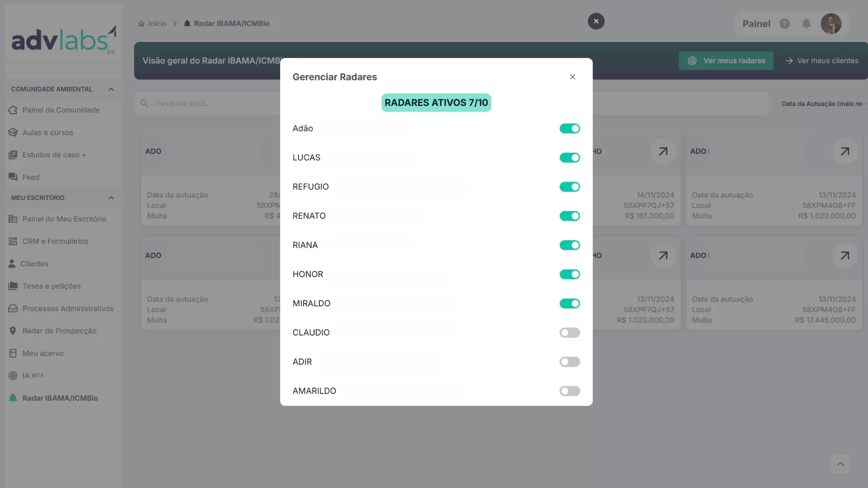Go to Processos Administrativos menu item
868x488 pixels.
(x=68, y=309)
